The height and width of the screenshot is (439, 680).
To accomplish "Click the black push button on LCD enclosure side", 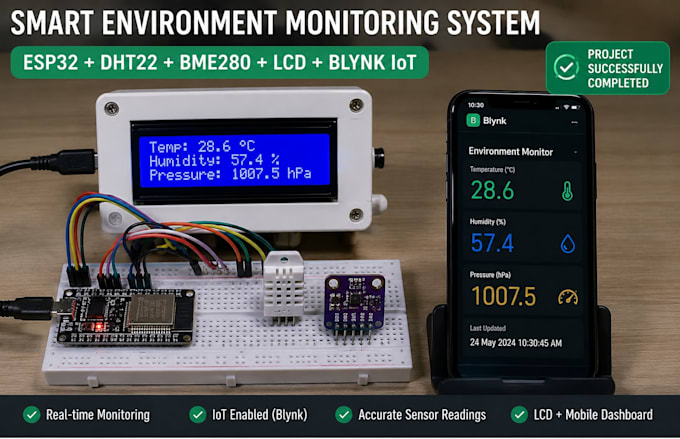I will 379,157.
